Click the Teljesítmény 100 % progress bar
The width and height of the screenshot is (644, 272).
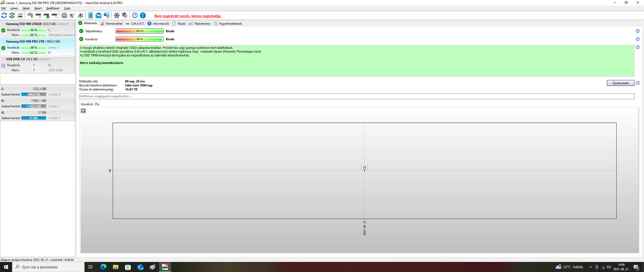tap(140, 31)
